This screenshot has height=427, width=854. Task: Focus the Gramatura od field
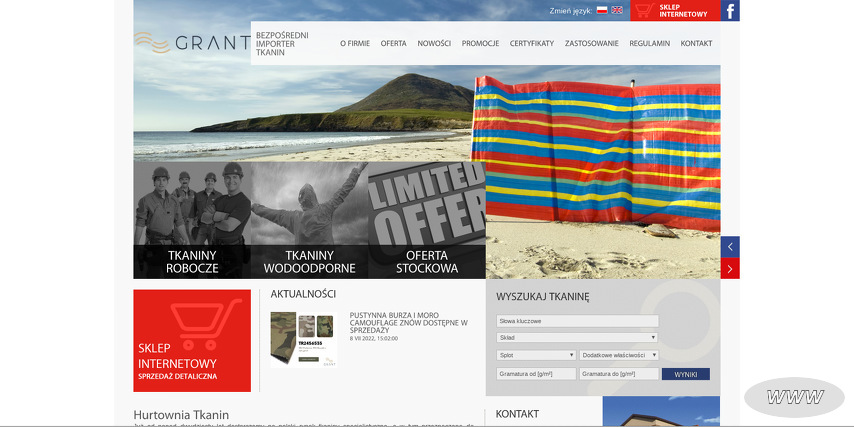536,374
